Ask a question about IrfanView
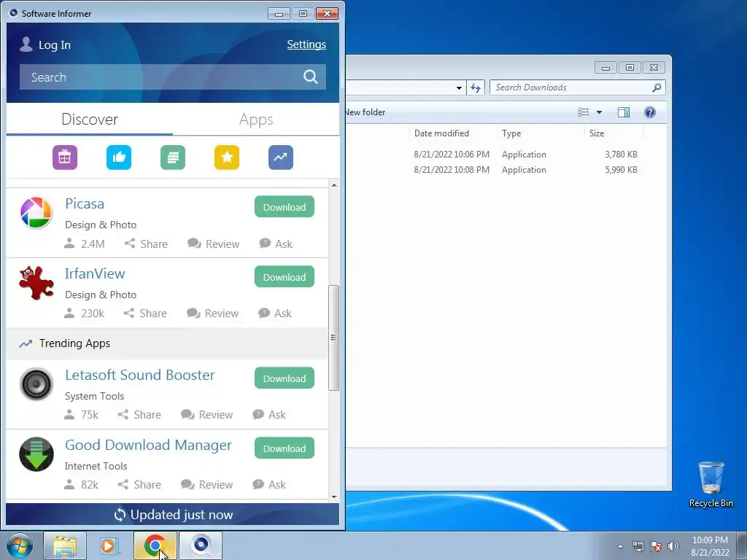 point(275,314)
